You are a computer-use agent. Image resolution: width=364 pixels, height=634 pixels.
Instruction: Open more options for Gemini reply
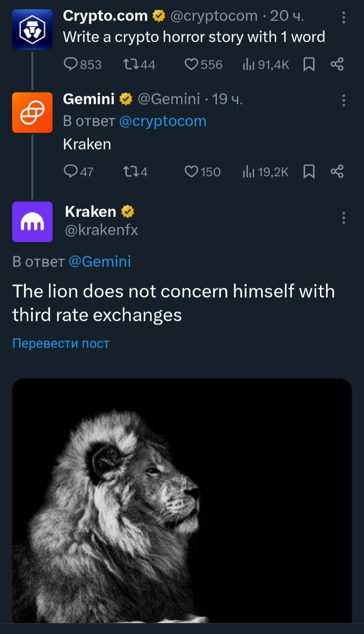344,101
